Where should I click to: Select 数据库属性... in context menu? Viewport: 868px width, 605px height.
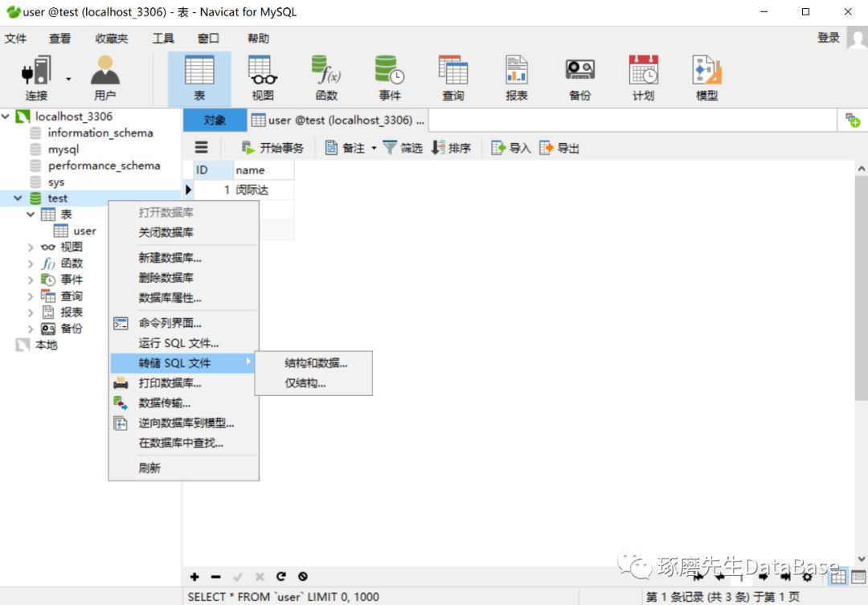coord(184,298)
